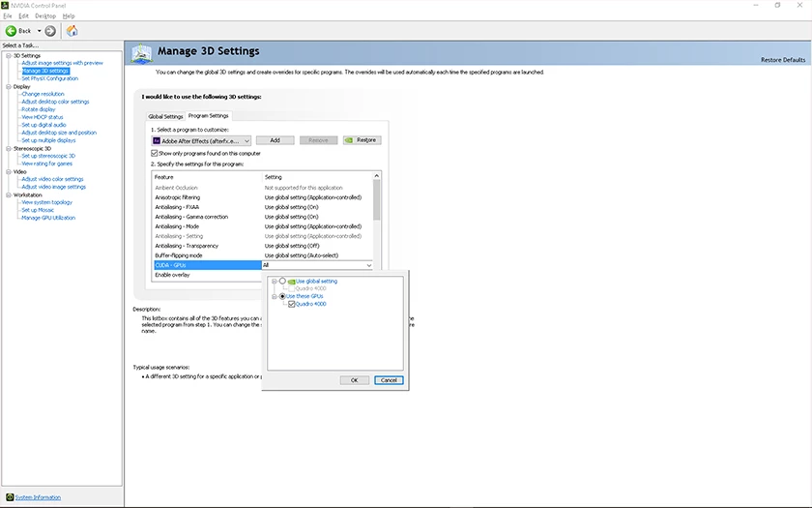Click OK in the GPU selection popup
This screenshot has width=812, height=508.
click(354, 380)
